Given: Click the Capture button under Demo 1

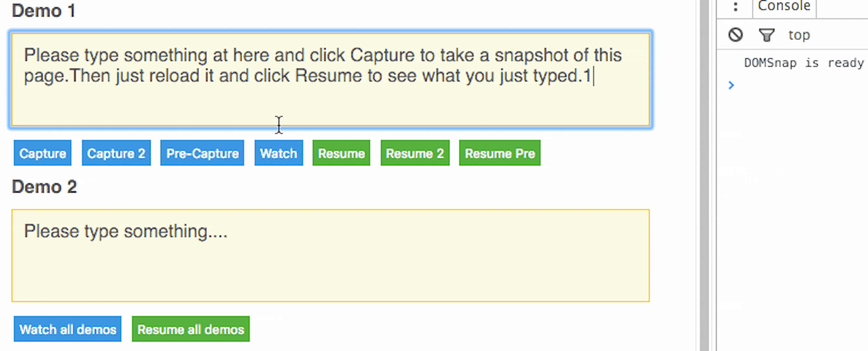Looking at the screenshot, I should point(42,153).
